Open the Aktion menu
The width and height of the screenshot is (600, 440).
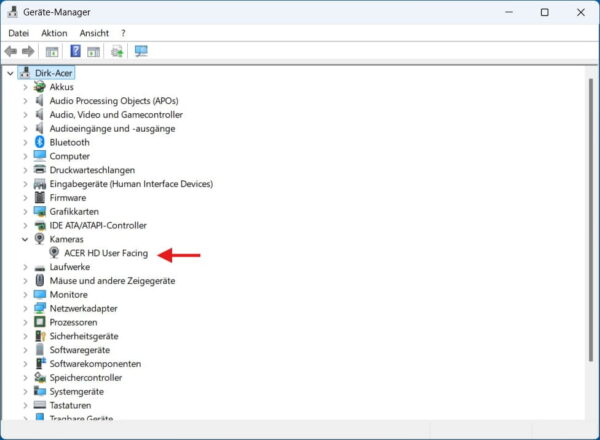54,33
